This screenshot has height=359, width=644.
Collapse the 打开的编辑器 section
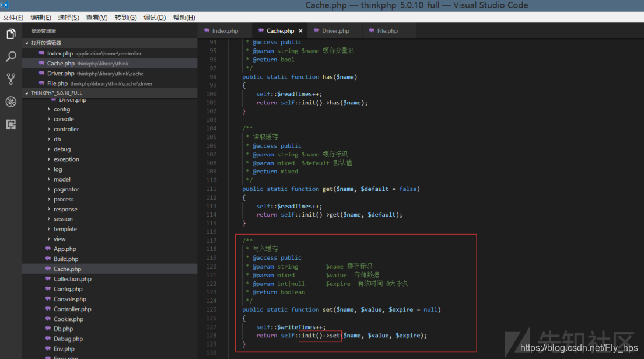(x=110, y=43)
